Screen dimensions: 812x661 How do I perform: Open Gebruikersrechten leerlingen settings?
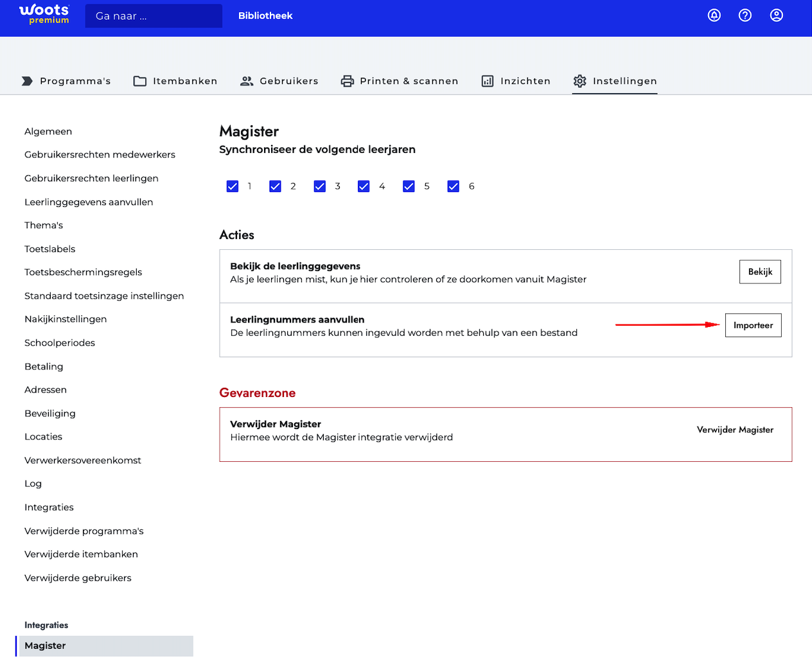(91, 178)
